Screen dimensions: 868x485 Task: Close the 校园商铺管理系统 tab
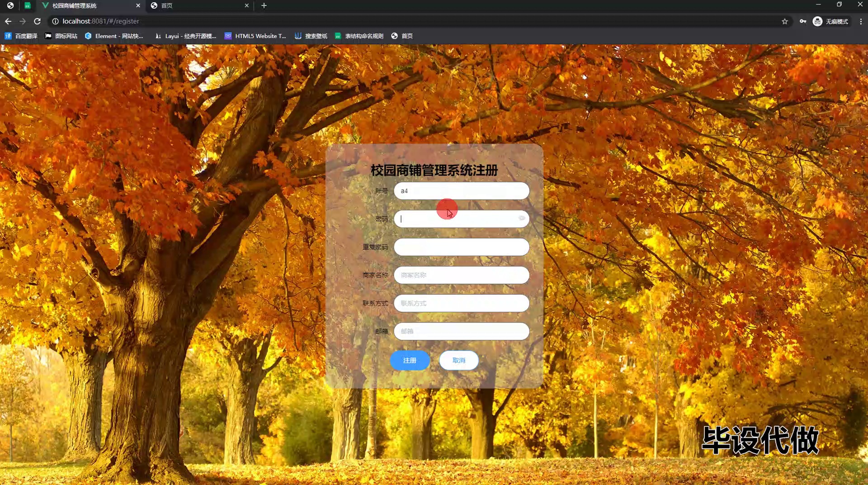[138, 5]
